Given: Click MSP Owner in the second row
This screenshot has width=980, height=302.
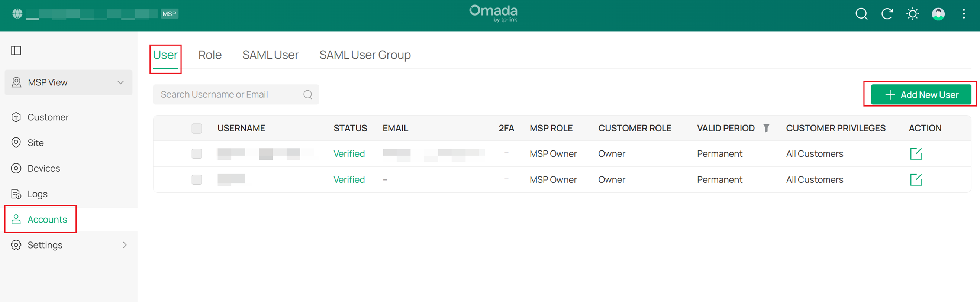Looking at the screenshot, I should pos(553,179).
